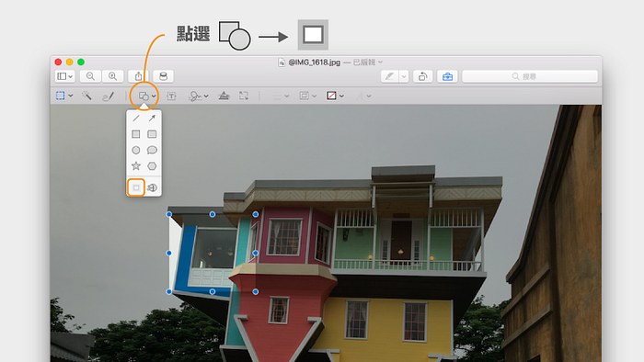Click the Shapes tool button
The image size is (644, 362).
[x=144, y=96]
